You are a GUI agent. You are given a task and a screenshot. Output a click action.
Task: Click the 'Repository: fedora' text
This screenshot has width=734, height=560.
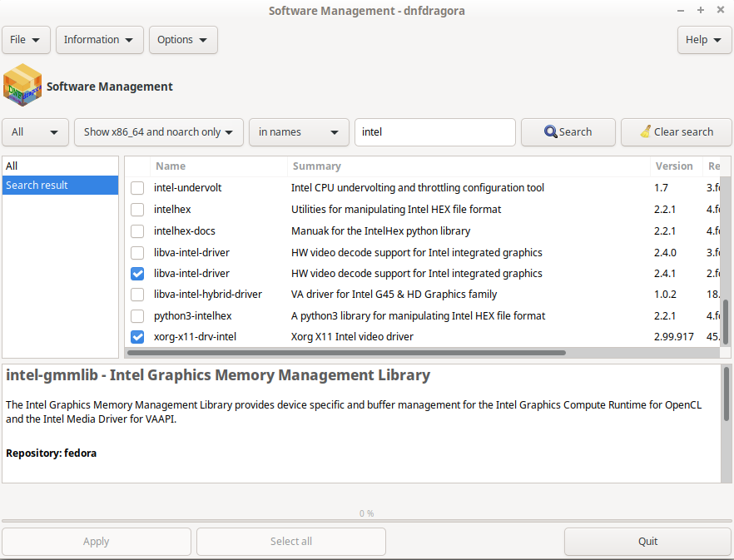coord(52,453)
